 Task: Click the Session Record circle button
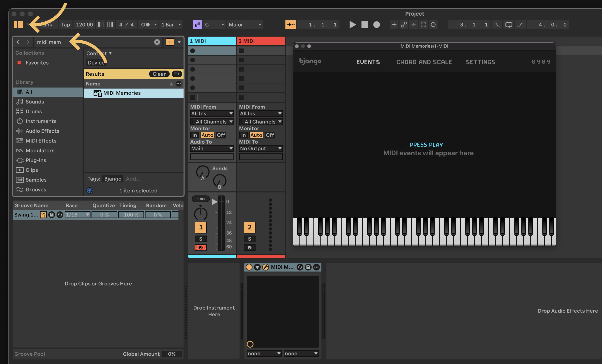pyautogui.click(x=433, y=25)
